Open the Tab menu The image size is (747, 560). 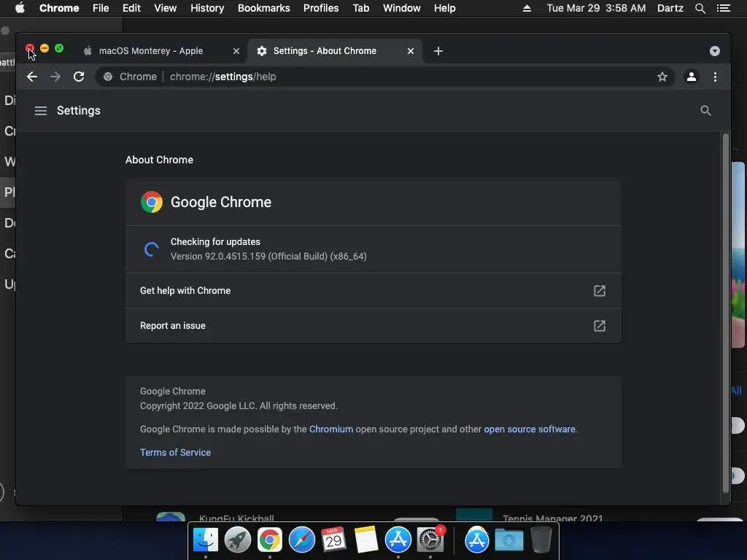[360, 8]
